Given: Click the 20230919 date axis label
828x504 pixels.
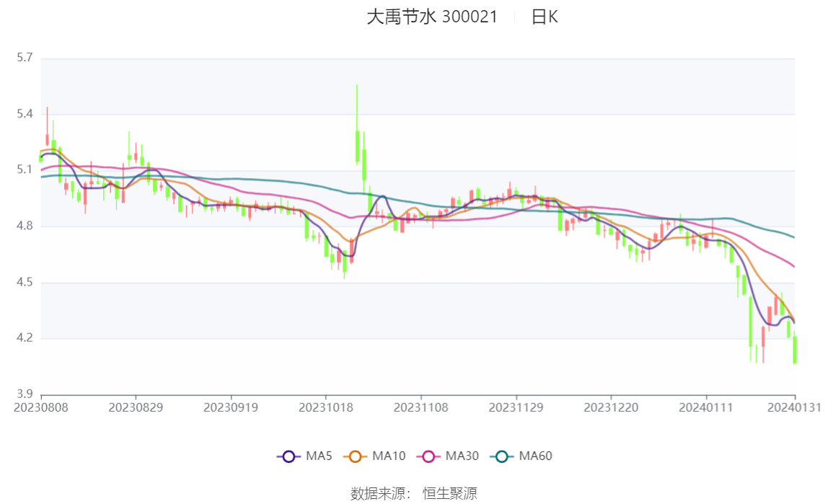Looking at the screenshot, I should point(231,408).
